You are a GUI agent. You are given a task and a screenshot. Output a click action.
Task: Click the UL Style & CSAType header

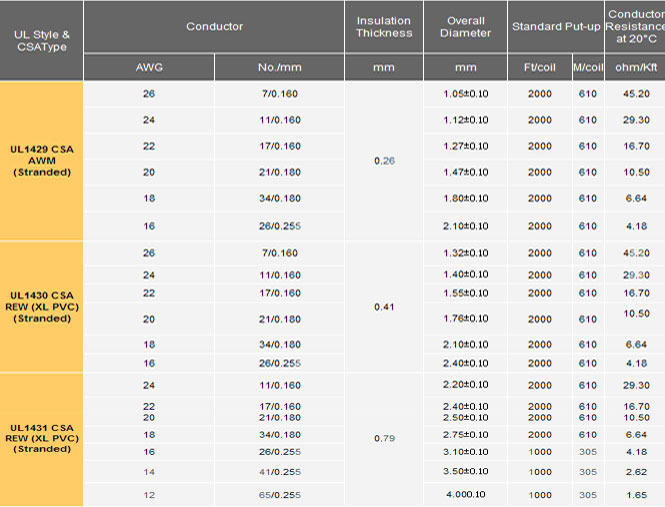[42, 41]
